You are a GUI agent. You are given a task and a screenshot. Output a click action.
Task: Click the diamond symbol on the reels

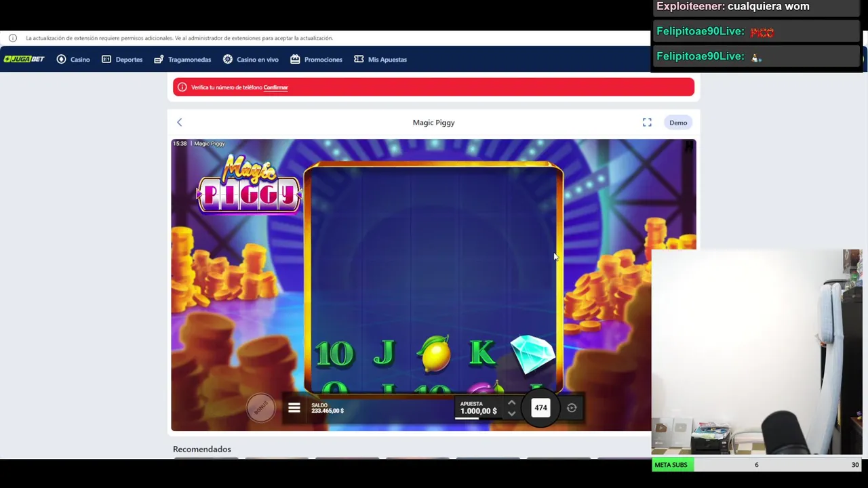[x=532, y=354]
